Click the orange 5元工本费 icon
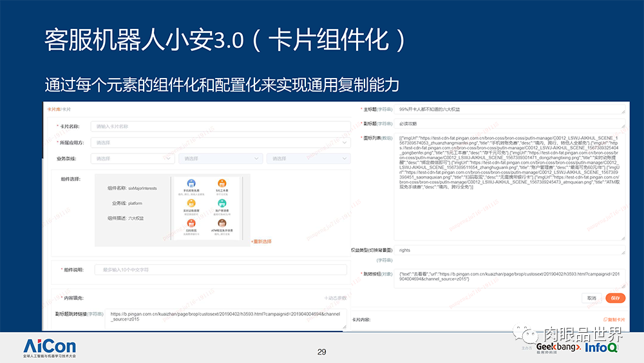The height and width of the screenshot is (363, 644). 222,183
